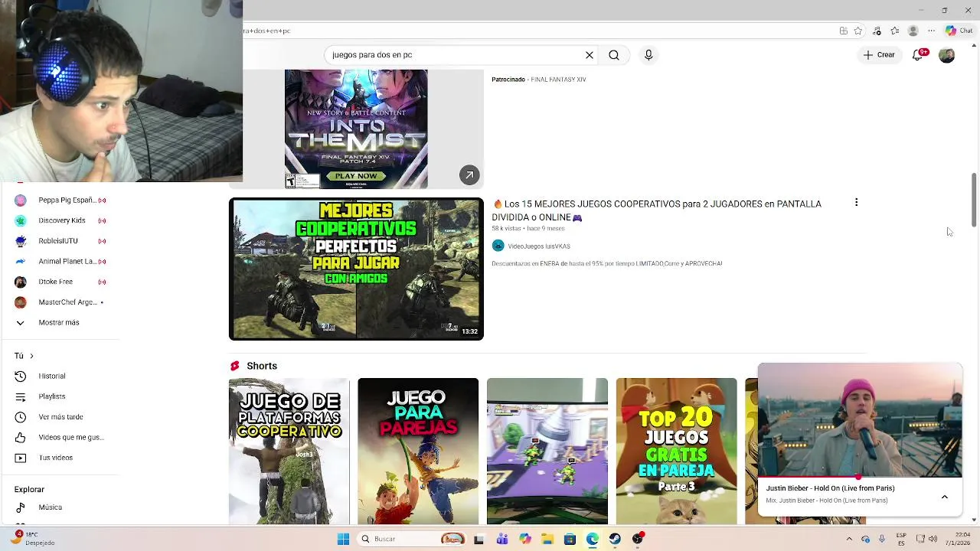The width and height of the screenshot is (980, 551).
Task: Open Task View from the taskbar
Action: pos(479,539)
